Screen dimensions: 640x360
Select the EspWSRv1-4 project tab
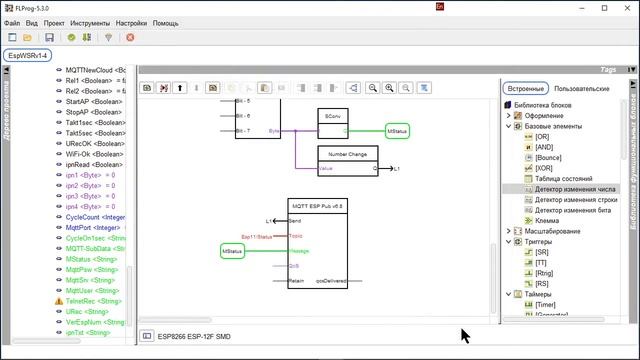(x=27, y=56)
